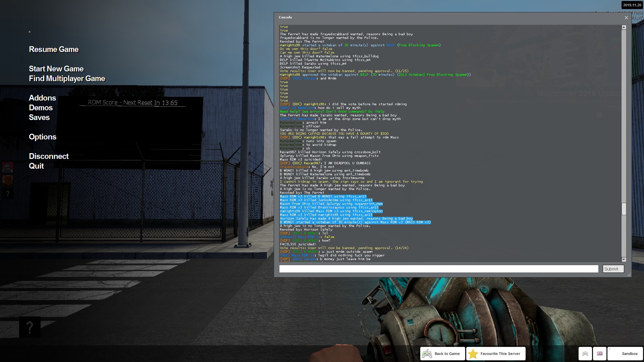Click the "BELP killed Sarako using tfcss_m4" line
This screenshot has width=644, height=362.
313,64
